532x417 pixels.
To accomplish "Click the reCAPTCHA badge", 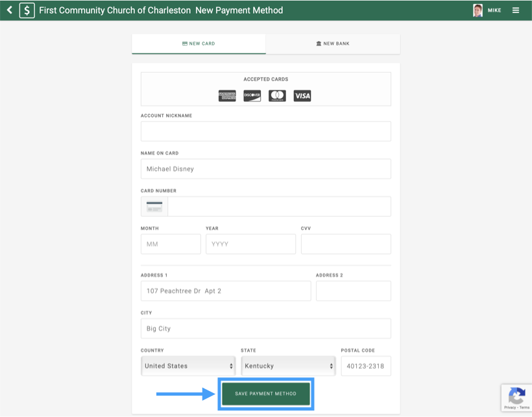I will 516,398.
